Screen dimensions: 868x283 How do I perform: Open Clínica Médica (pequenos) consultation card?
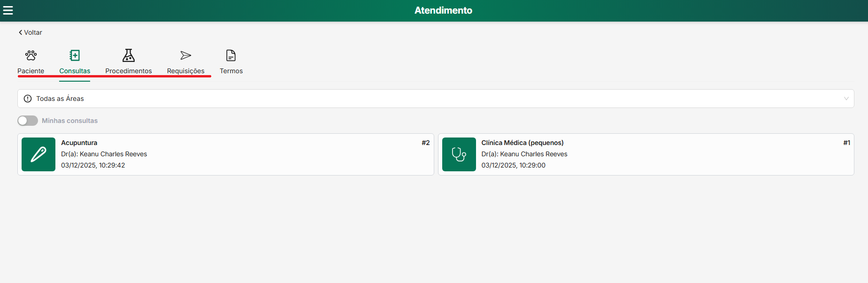click(x=657, y=154)
